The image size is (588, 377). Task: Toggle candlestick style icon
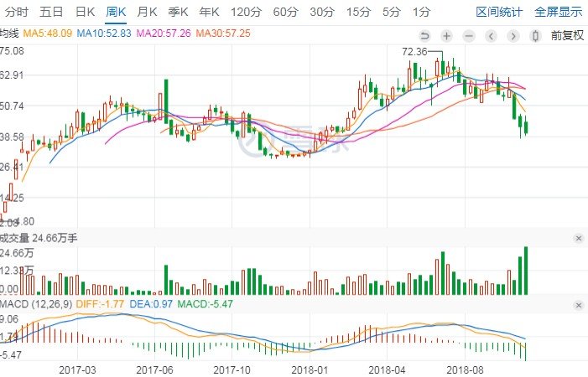[x=535, y=36]
